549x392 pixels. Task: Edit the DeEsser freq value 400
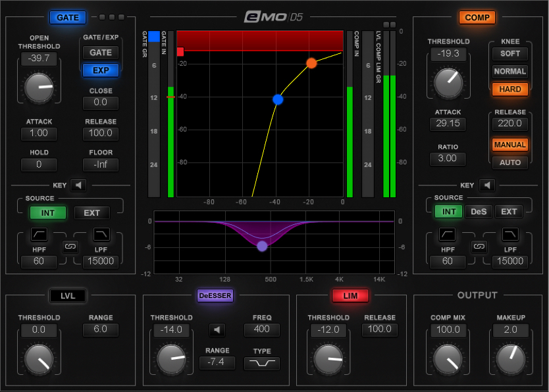click(x=262, y=330)
